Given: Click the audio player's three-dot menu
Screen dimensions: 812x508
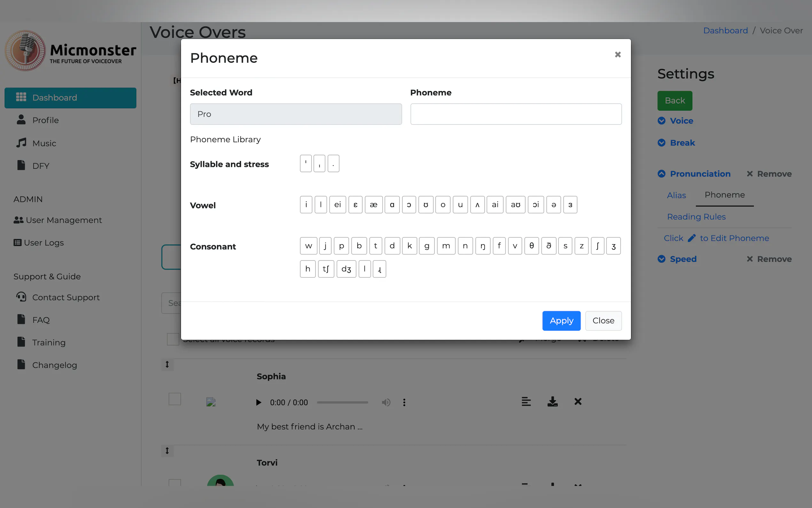Looking at the screenshot, I should pos(404,402).
